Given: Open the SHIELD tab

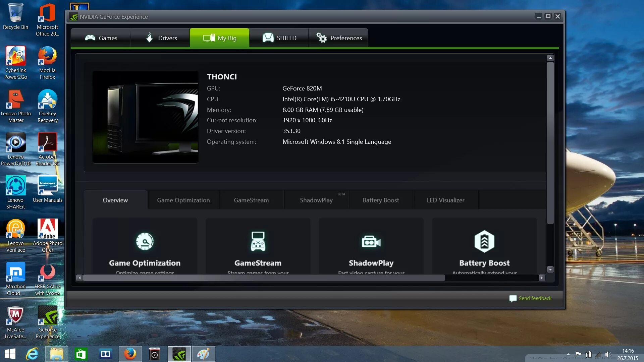Looking at the screenshot, I should [x=279, y=38].
